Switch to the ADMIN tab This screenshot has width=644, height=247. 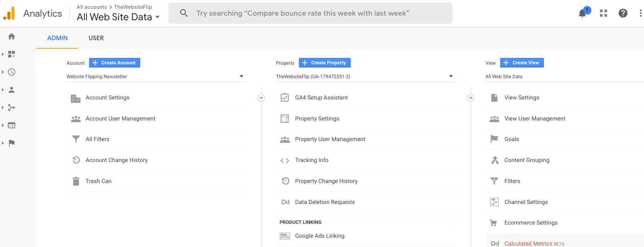pyautogui.click(x=57, y=38)
